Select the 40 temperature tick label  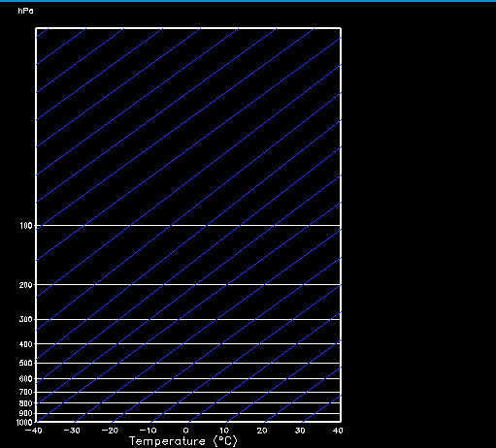pos(338,431)
